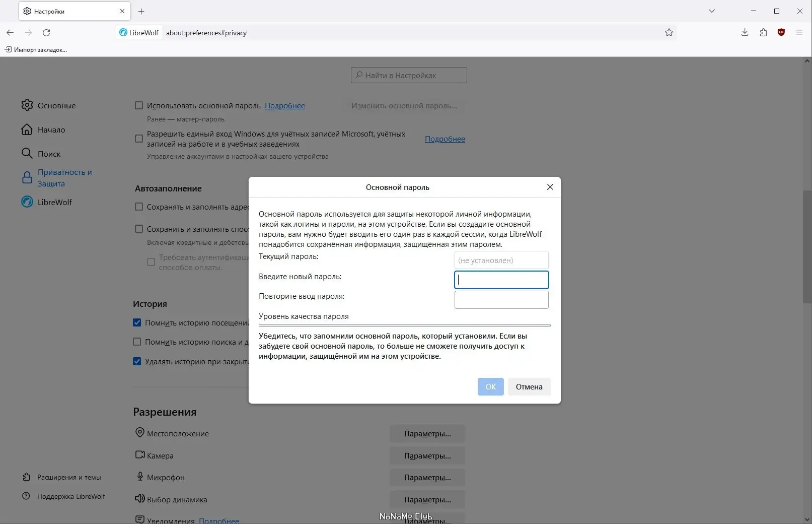The image size is (812, 524).
Task: Open the LibreWolf settings category
Action: pos(47,202)
